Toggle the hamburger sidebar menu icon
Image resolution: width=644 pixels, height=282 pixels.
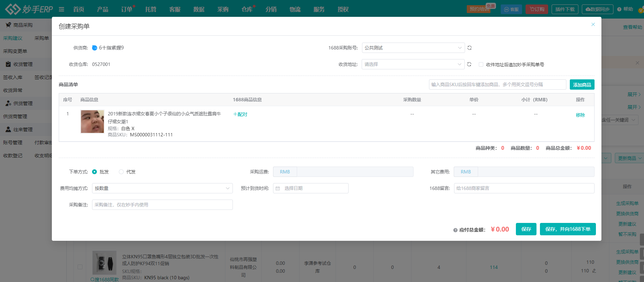click(x=61, y=9)
